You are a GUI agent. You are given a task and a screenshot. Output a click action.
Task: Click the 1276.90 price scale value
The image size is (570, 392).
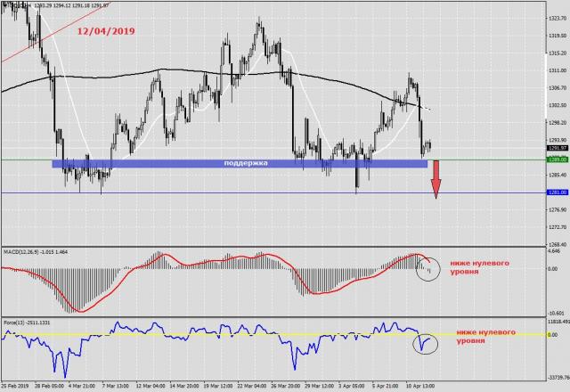[556, 209]
